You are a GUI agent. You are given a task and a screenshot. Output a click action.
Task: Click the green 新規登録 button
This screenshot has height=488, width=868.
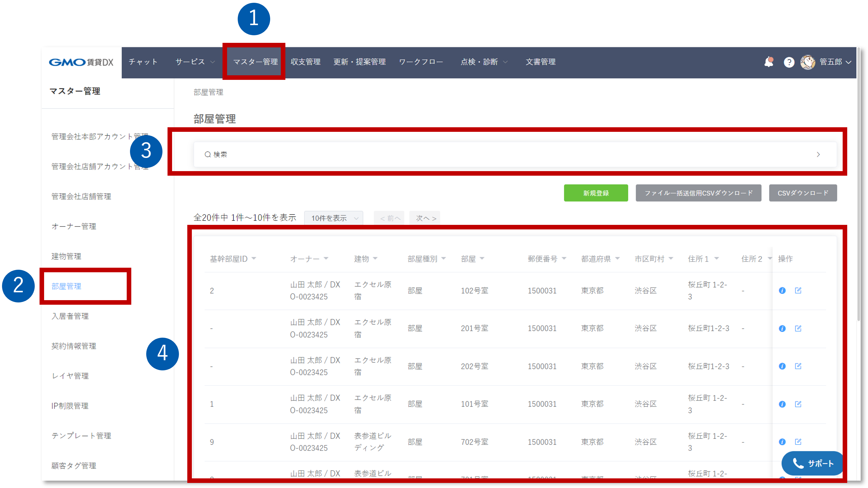pos(596,193)
